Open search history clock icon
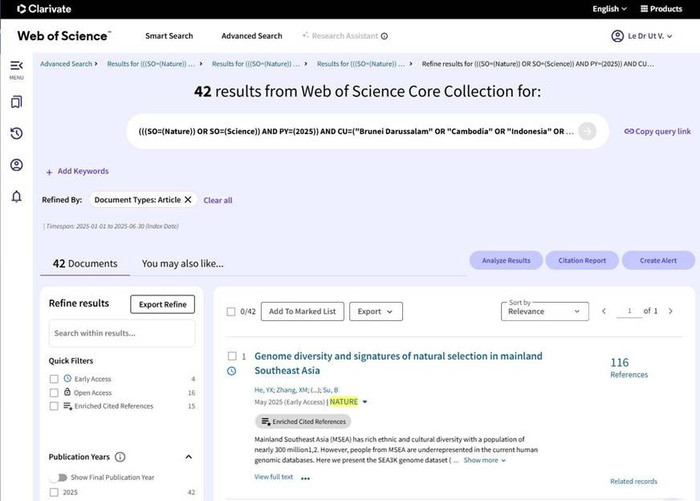 coord(16,134)
